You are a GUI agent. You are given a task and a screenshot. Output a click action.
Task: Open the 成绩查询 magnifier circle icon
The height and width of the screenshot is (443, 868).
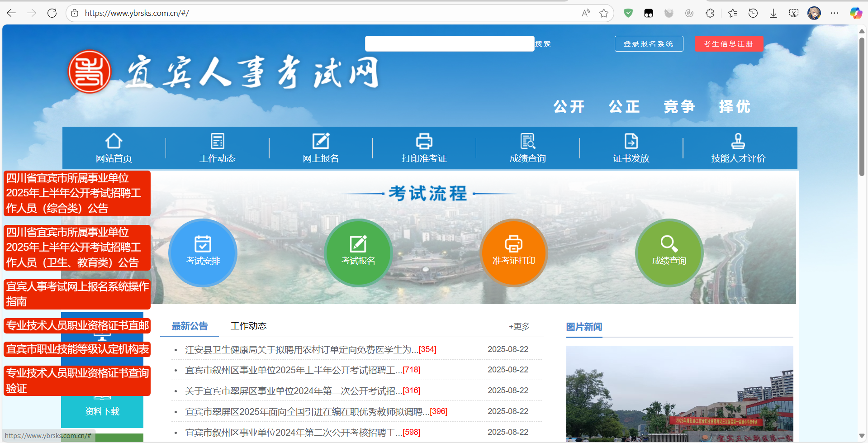coord(669,252)
